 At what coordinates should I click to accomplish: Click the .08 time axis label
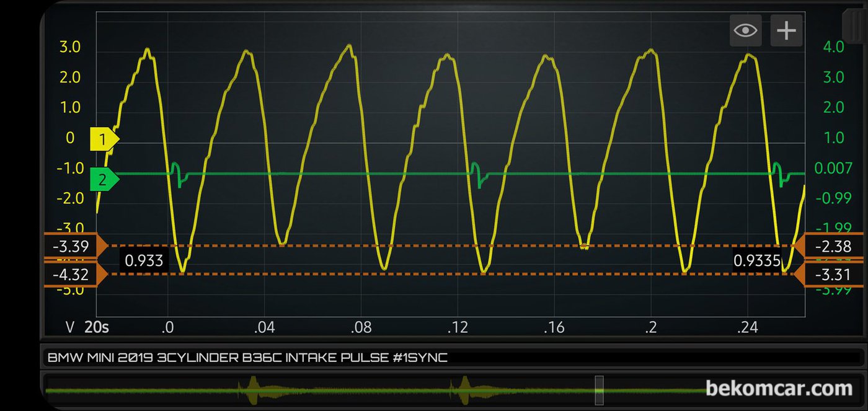360,327
